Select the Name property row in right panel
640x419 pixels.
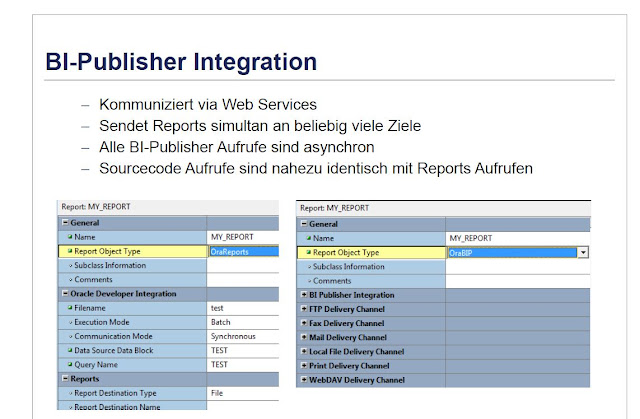point(444,238)
